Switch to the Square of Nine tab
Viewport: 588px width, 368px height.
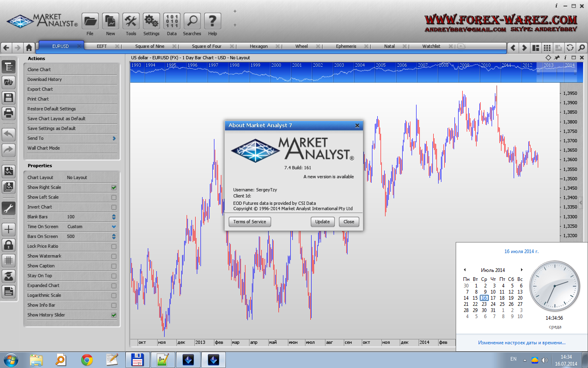pos(149,46)
